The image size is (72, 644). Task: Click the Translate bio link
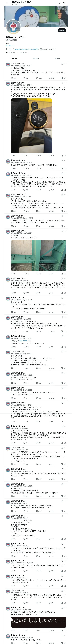click(x=10, y=46)
